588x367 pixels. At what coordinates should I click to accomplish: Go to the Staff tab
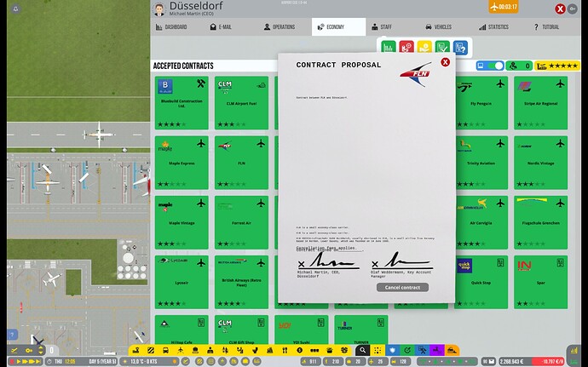[382, 27]
